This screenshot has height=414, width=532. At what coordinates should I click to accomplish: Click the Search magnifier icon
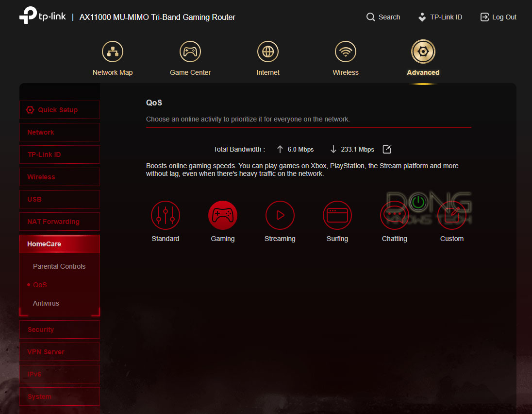(370, 17)
